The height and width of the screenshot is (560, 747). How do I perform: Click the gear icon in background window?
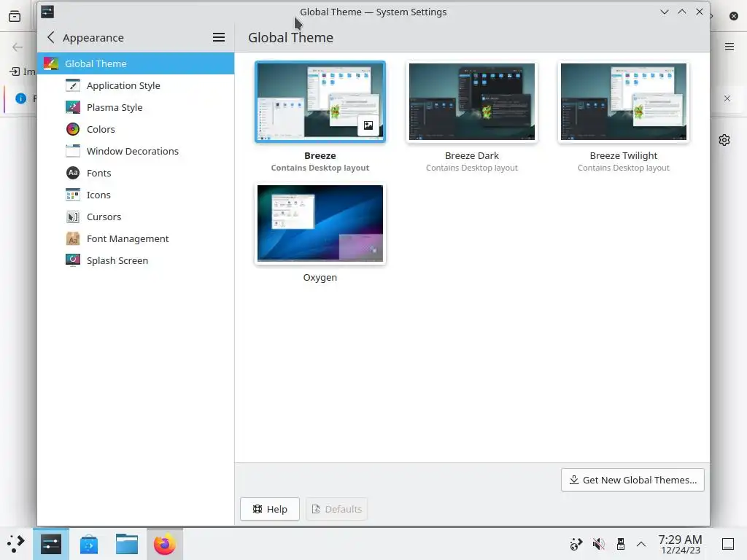point(724,140)
